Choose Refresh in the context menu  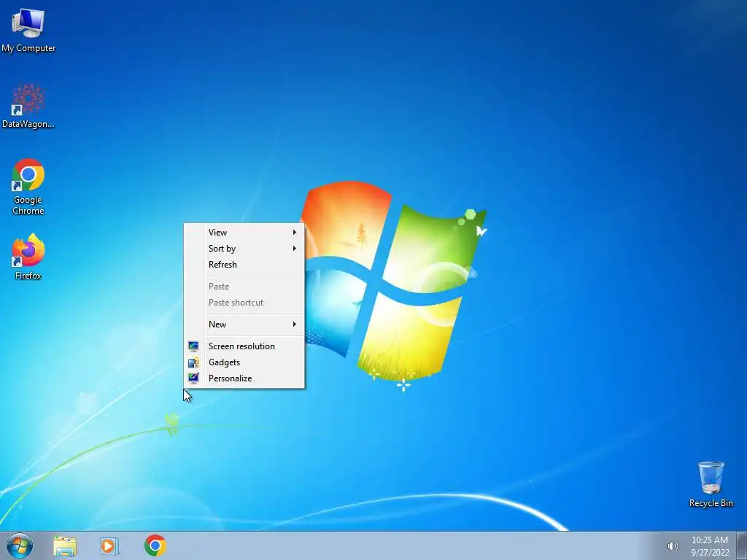[244, 265]
